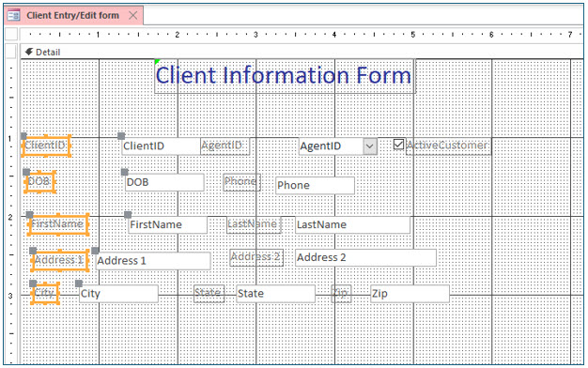Toggle the ActiveCustomer checkbox
588x368 pixels.
pos(398,145)
